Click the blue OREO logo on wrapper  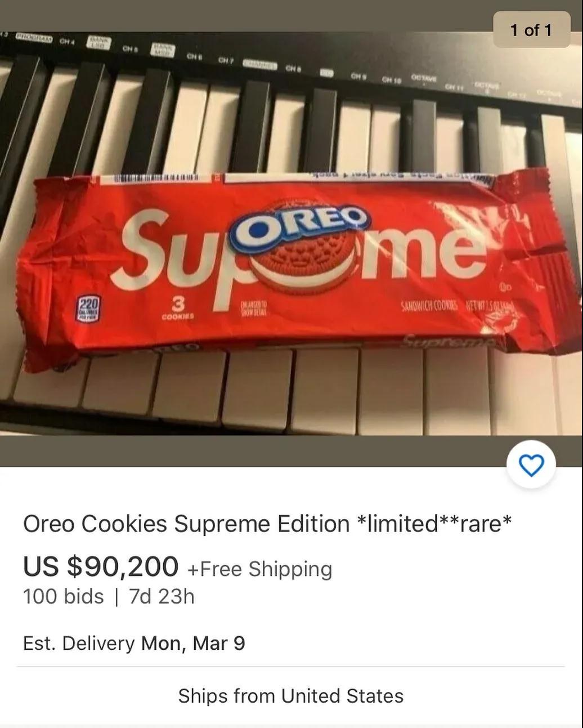(300, 222)
